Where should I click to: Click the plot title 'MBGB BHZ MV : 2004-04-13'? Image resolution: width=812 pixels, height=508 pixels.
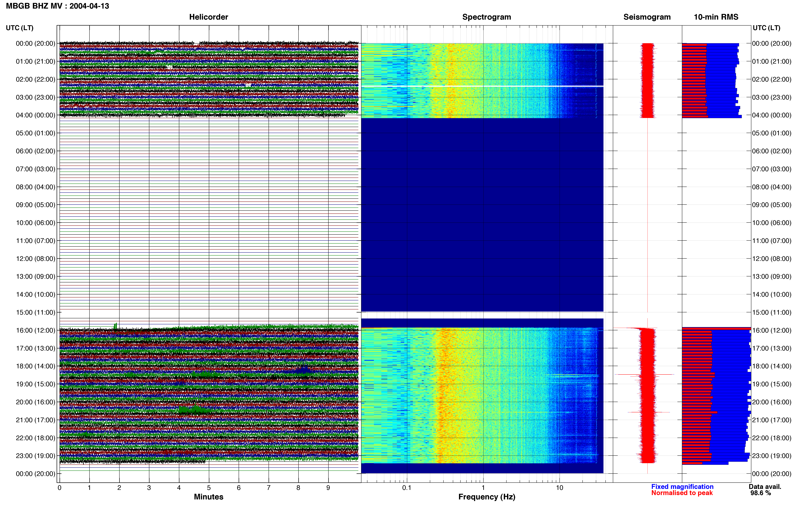tap(57, 6)
